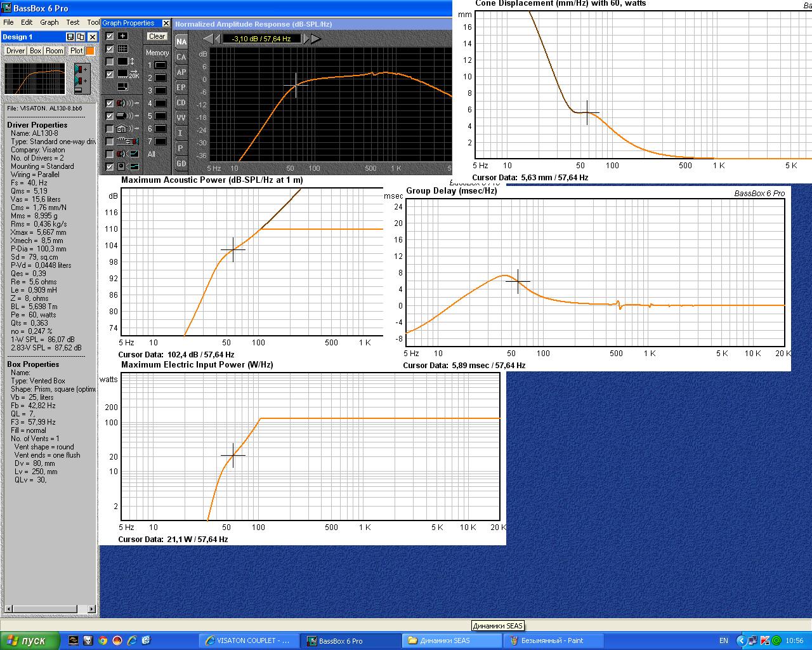Switch to EP graph tab
Viewport: 812px width, 650px height.
point(181,88)
